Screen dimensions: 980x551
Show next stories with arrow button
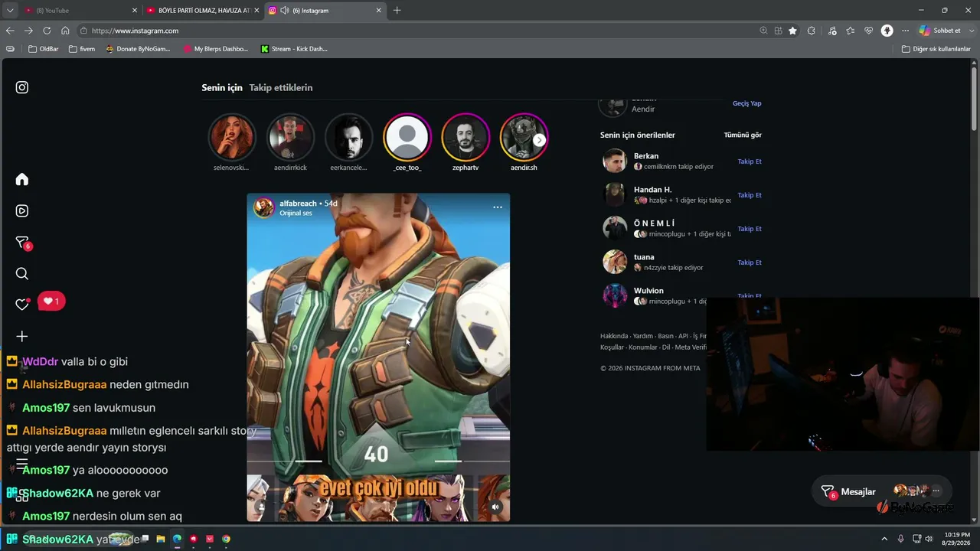coord(540,140)
